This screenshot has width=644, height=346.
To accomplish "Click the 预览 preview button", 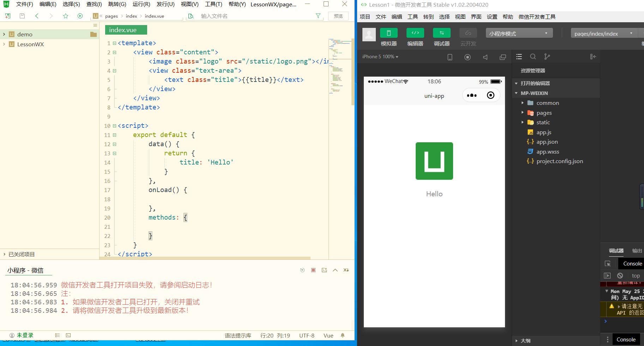I will pos(338,16).
